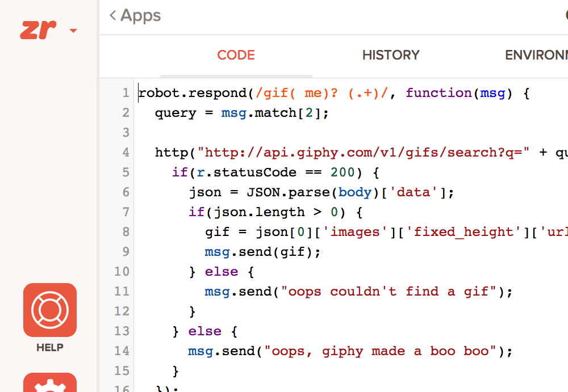Go back to the Apps list
Screen dimensions: 568x392
point(135,16)
